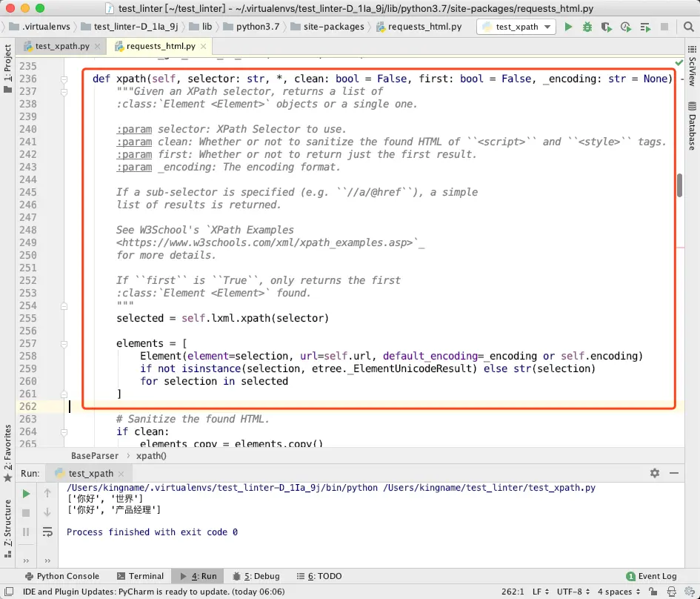Toggle read-only lock icon in status bar
700x599 pixels.
(x=653, y=592)
